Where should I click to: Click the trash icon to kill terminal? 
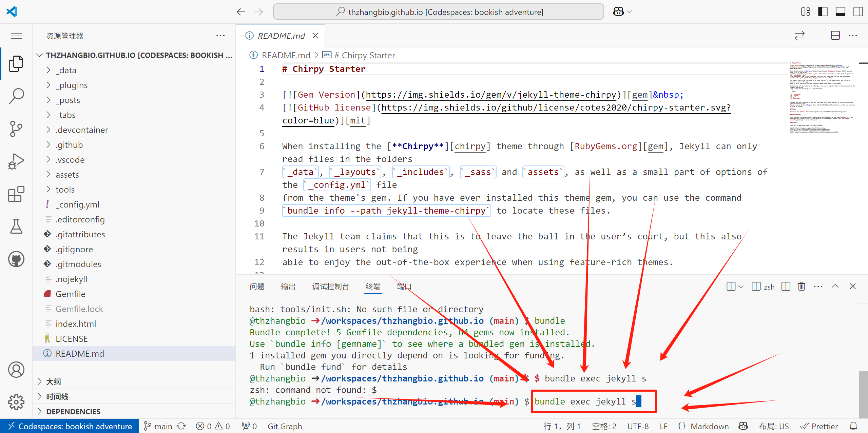[x=801, y=287]
